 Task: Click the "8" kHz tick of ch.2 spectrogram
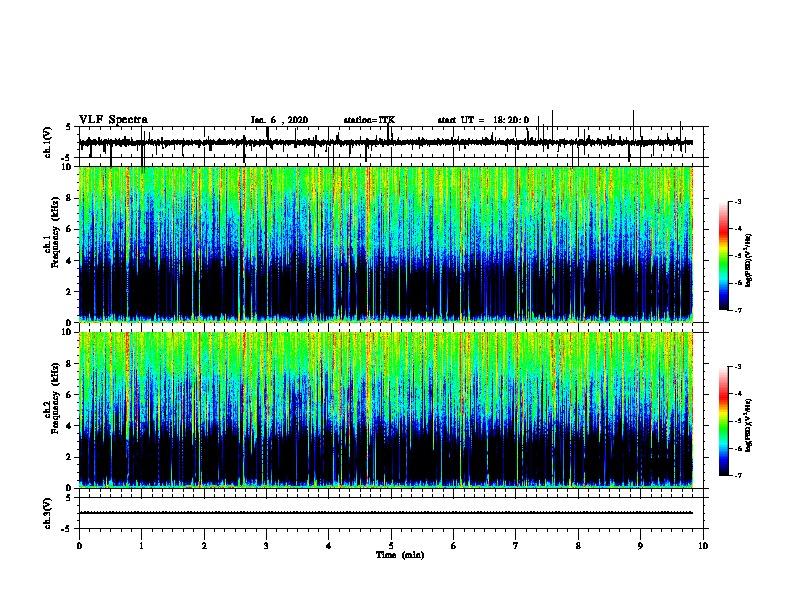[71, 364]
